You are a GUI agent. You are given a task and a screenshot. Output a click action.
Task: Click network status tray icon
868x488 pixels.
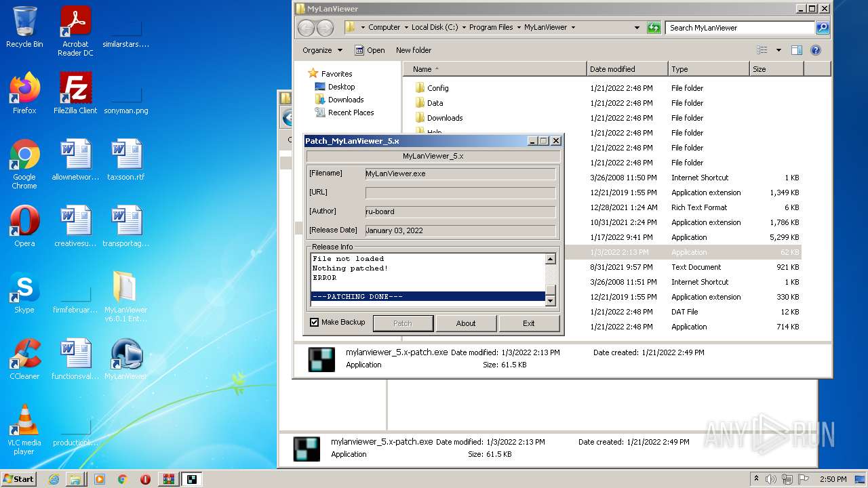tap(787, 479)
